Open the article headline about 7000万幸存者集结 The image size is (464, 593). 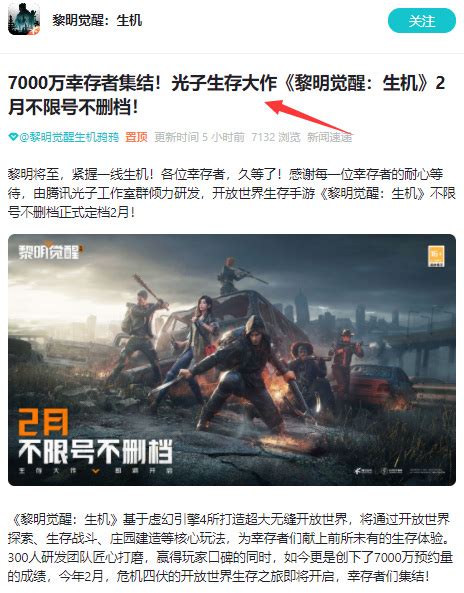226,95
